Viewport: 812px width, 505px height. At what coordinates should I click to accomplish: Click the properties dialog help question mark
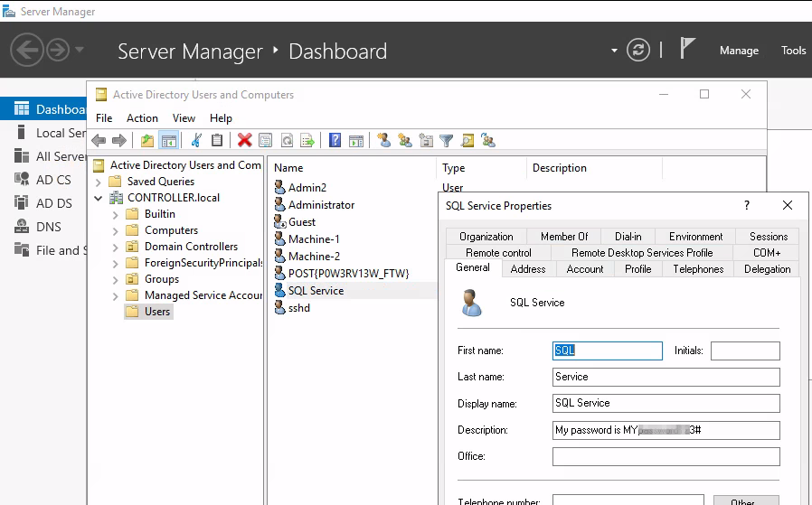point(747,205)
